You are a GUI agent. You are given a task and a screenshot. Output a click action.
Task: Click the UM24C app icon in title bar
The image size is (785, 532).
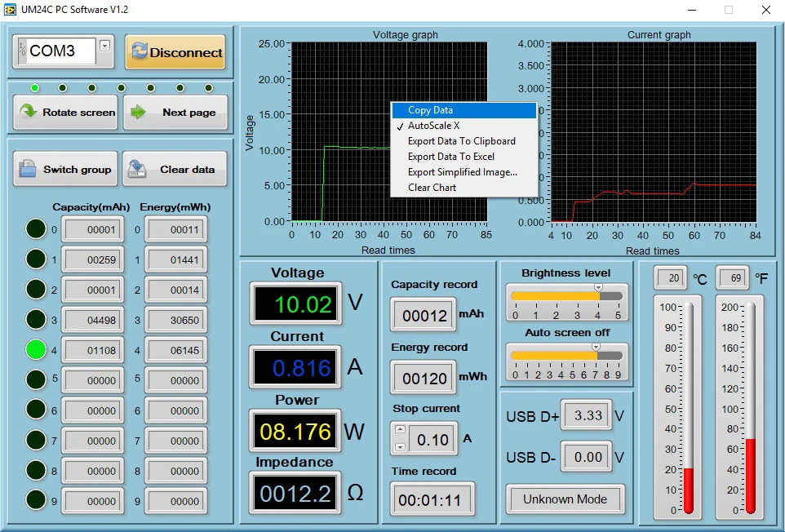click(x=10, y=10)
